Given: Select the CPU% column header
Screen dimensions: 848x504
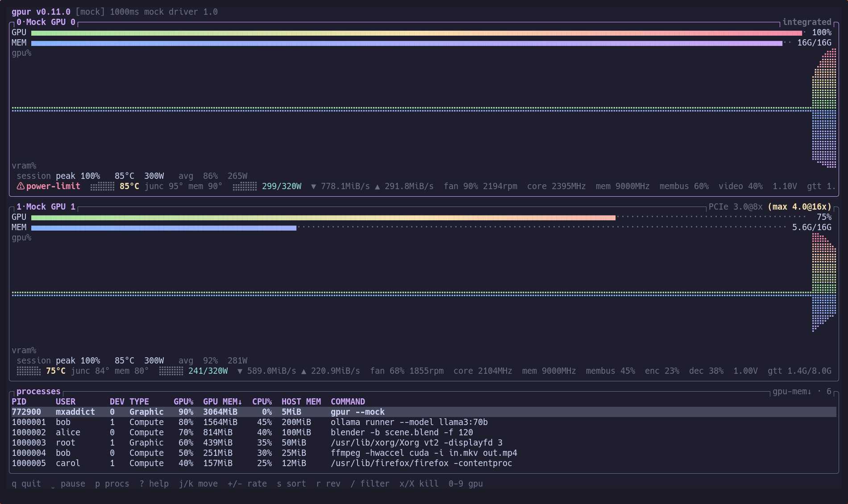Looking at the screenshot, I should 262,401.
